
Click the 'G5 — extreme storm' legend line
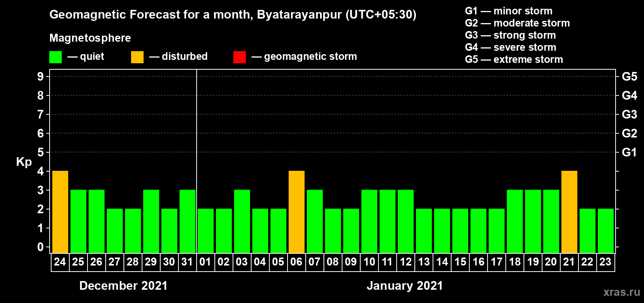[514, 59]
